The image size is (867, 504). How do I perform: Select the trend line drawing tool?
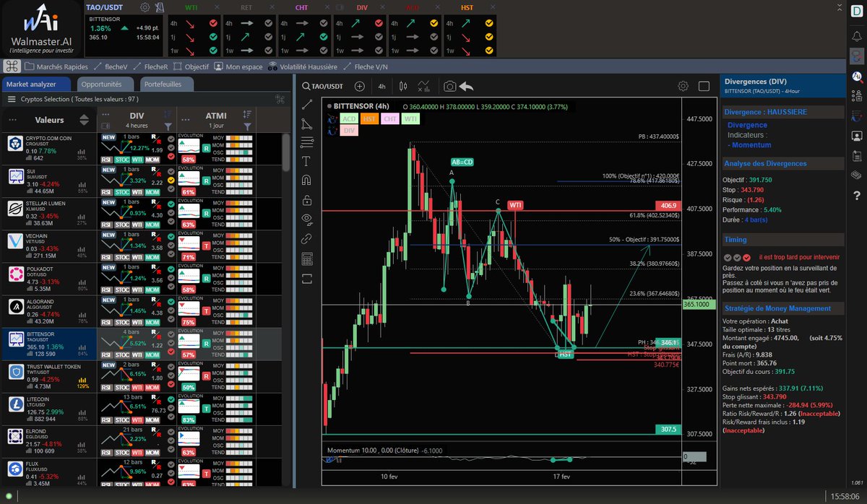click(x=306, y=105)
